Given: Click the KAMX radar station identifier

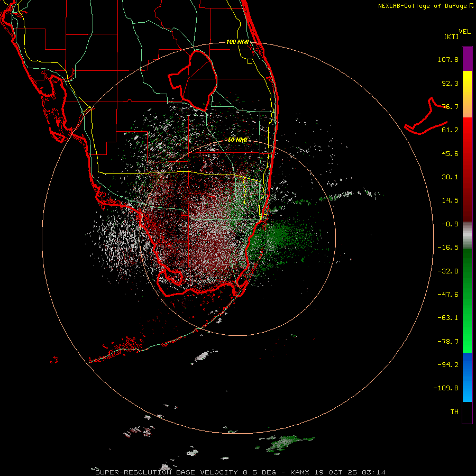Looking at the screenshot, I should tap(300, 472).
